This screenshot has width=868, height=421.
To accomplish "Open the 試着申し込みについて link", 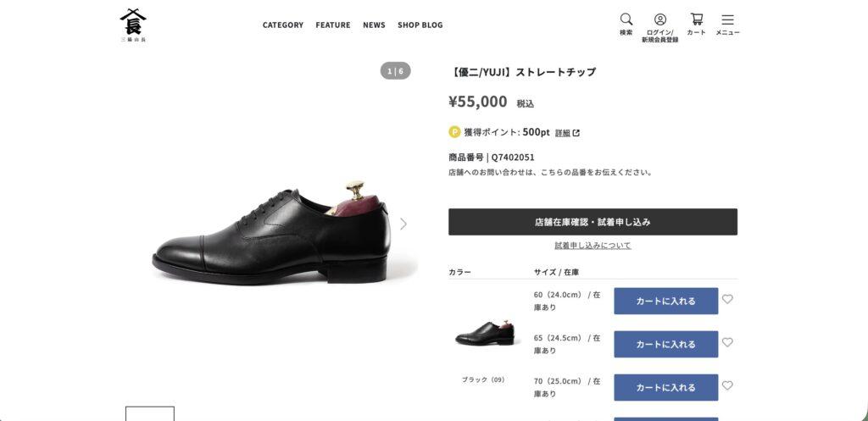I will pos(593,245).
